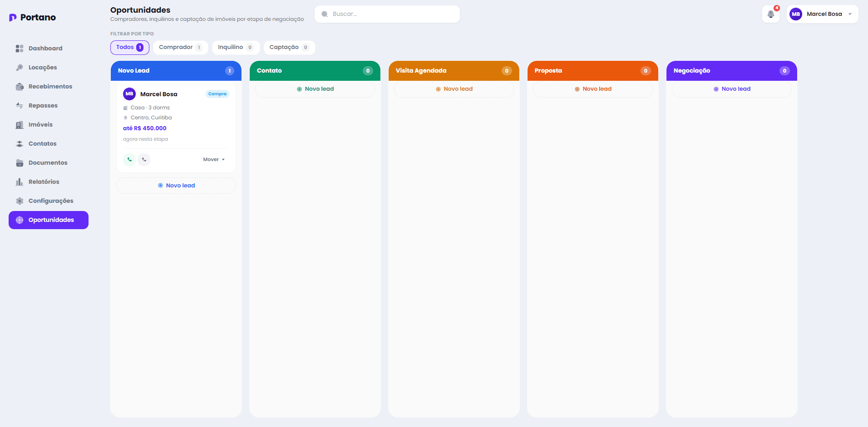
Task: Click the "até R$ 450.000" price text
Action: tap(145, 128)
